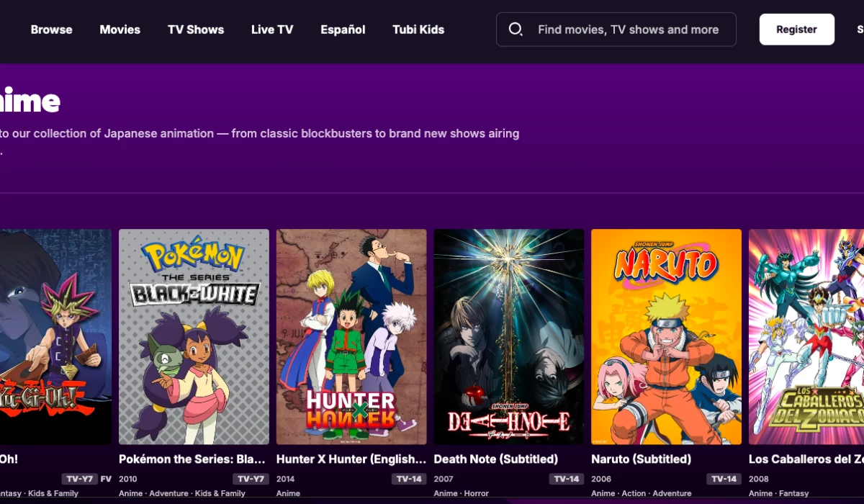Click the year 2006 under Naruto
Screen dimensions: 864x504
click(600, 479)
